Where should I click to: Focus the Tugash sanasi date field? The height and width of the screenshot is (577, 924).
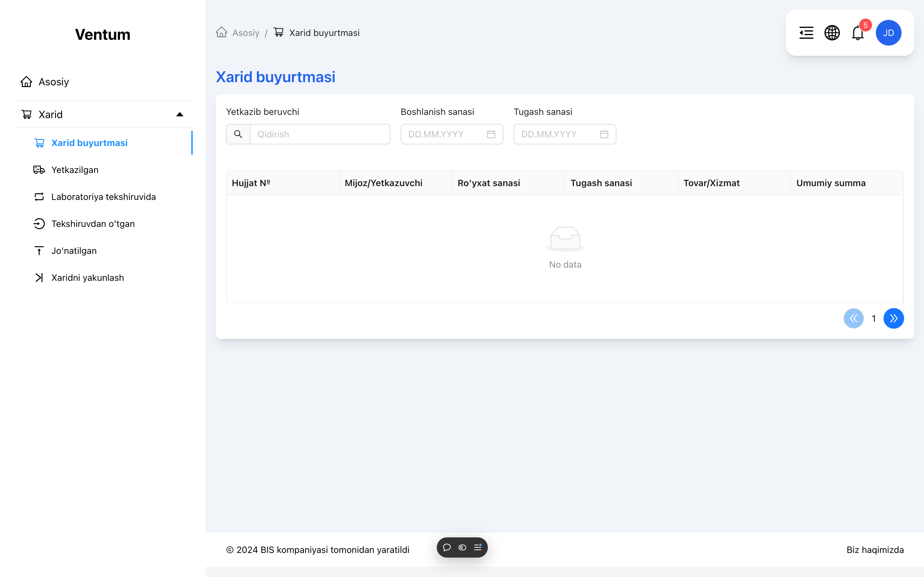pyautogui.click(x=564, y=134)
